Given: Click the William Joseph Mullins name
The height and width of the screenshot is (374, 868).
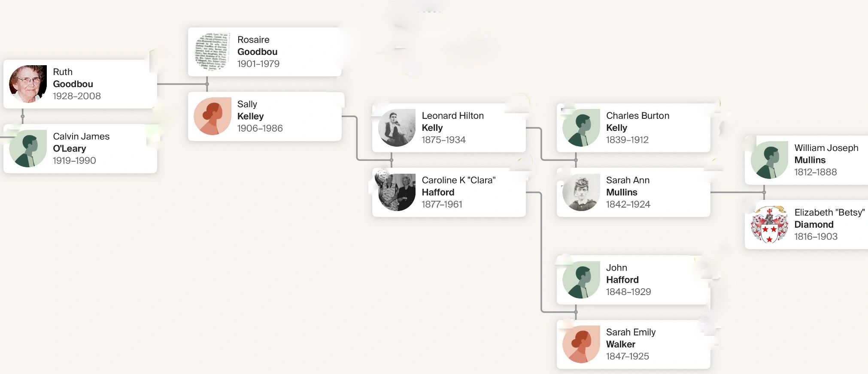Looking at the screenshot, I should point(826,154).
